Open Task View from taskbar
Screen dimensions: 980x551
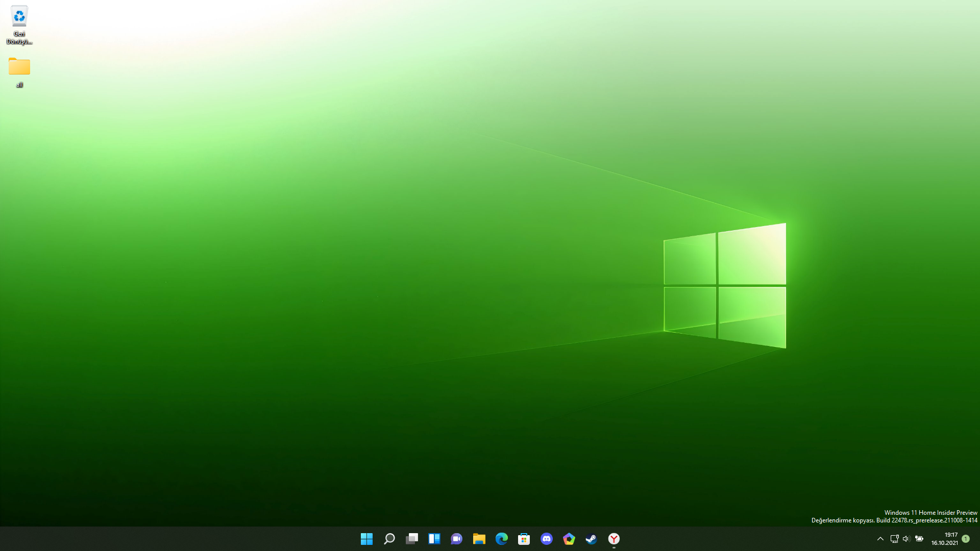(x=411, y=539)
